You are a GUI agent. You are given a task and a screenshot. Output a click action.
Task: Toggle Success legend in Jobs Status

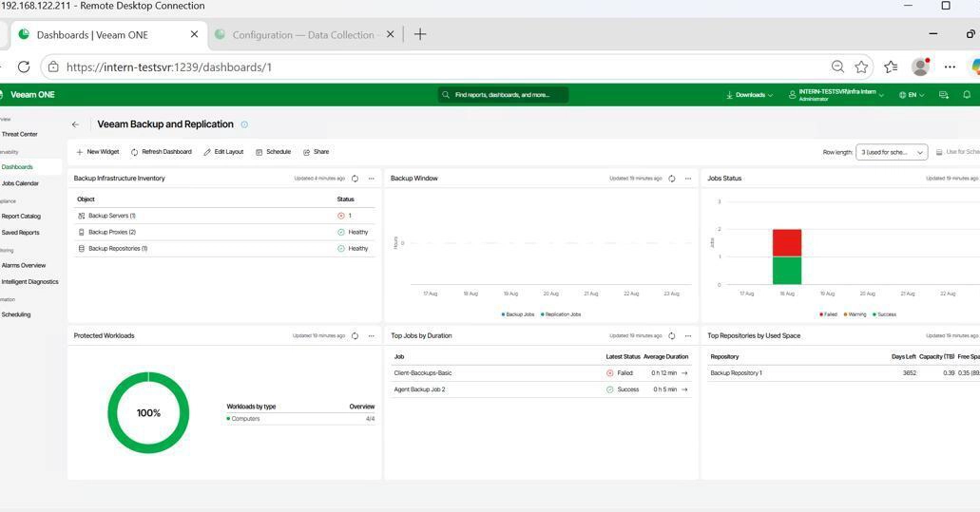884,314
